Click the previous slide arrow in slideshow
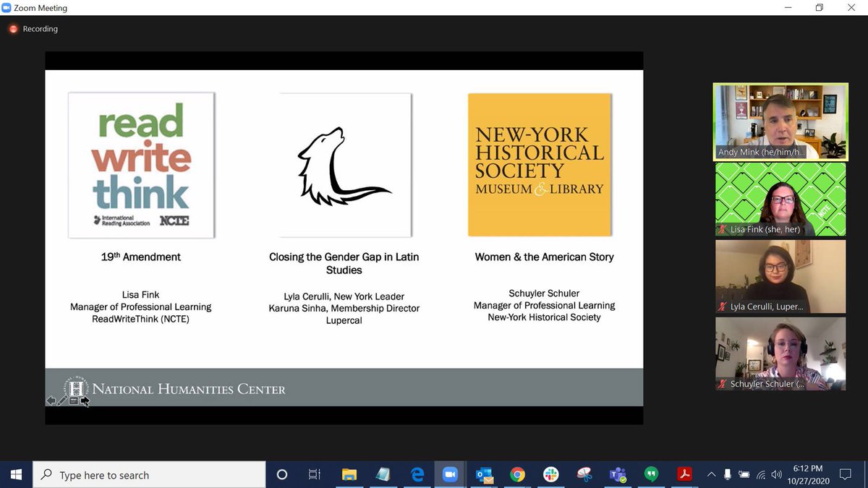This screenshot has height=488, width=868. click(51, 401)
